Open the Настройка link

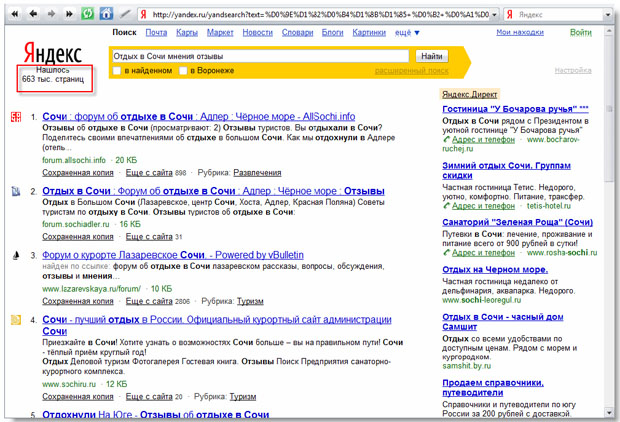(x=573, y=70)
